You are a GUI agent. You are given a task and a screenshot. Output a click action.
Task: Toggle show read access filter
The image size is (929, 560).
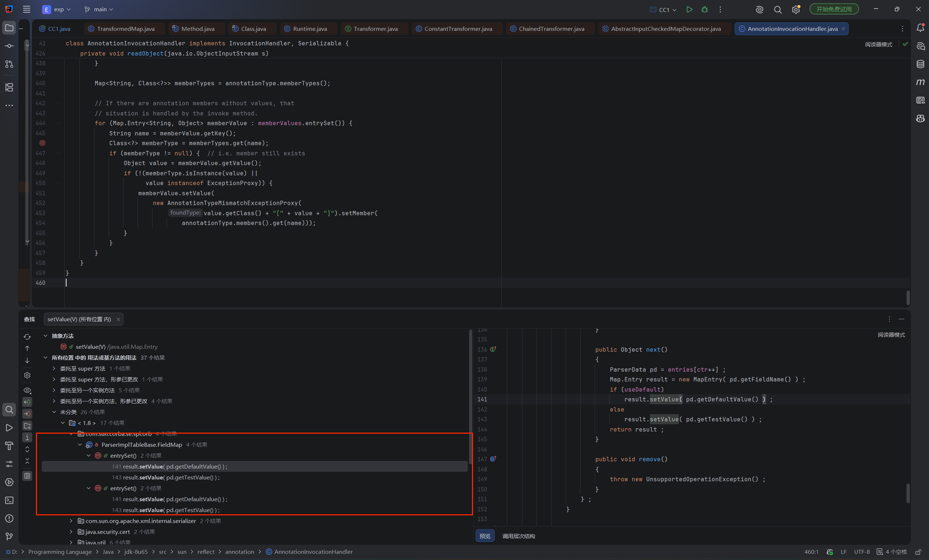point(27,402)
